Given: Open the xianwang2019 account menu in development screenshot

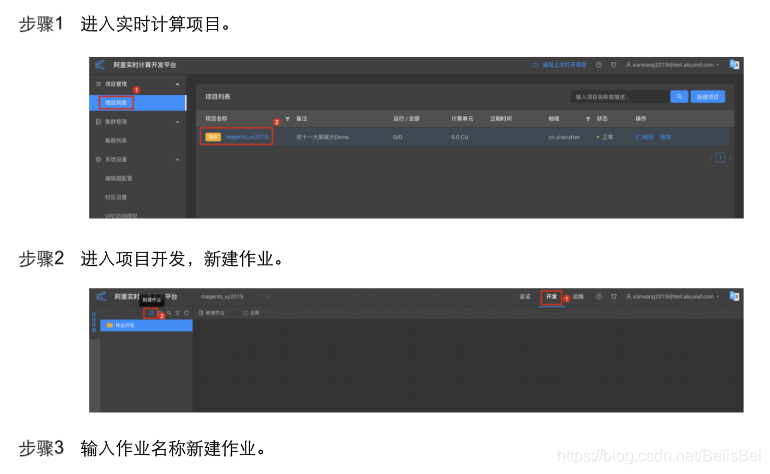Looking at the screenshot, I should pyautogui.click(x=672, y=297).
